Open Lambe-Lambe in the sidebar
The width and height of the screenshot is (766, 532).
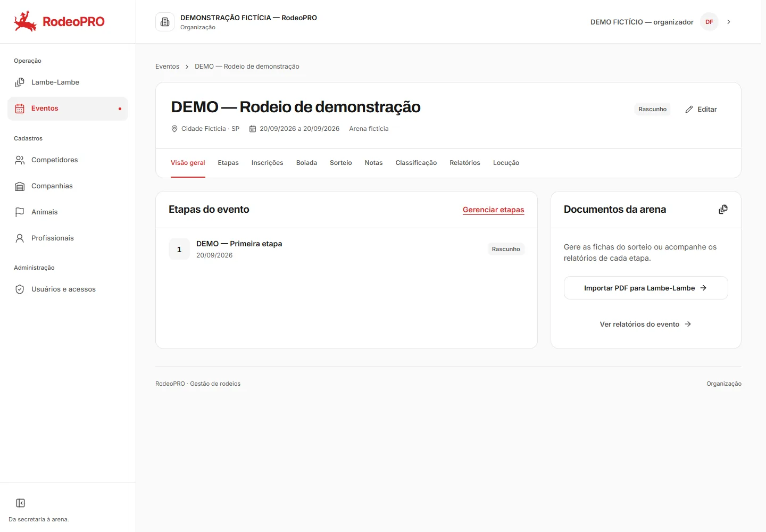coord(68,82)
